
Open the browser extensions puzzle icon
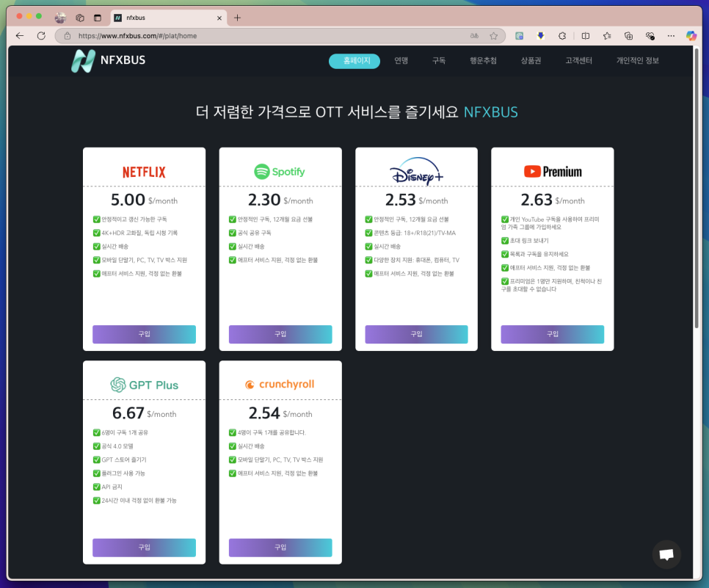(x=562, y=36)
